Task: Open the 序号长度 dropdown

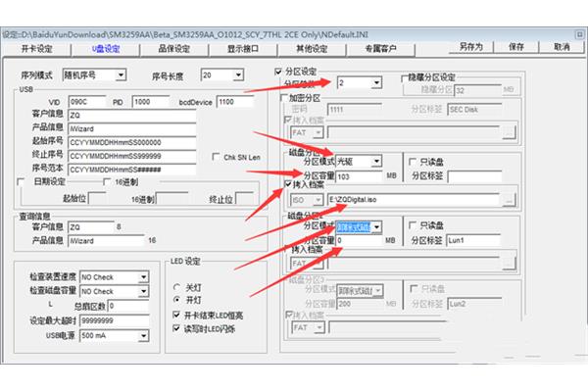Action: 238,75
